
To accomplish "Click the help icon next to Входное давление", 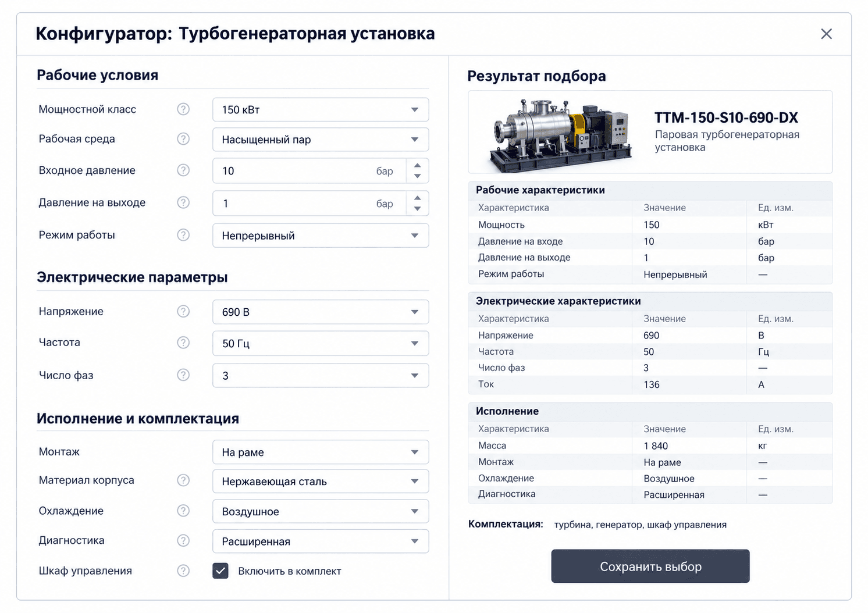I will (x=183, y=170).
